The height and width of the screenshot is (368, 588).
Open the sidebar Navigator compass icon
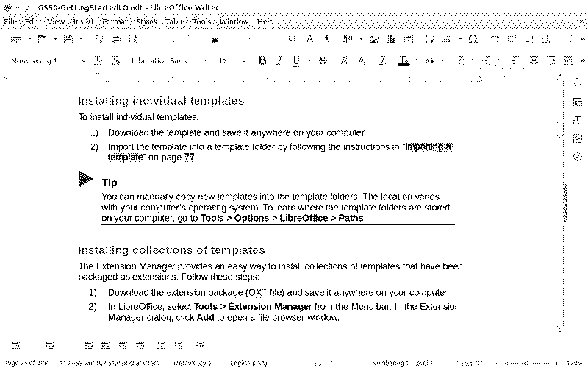[x=577, y=155]
